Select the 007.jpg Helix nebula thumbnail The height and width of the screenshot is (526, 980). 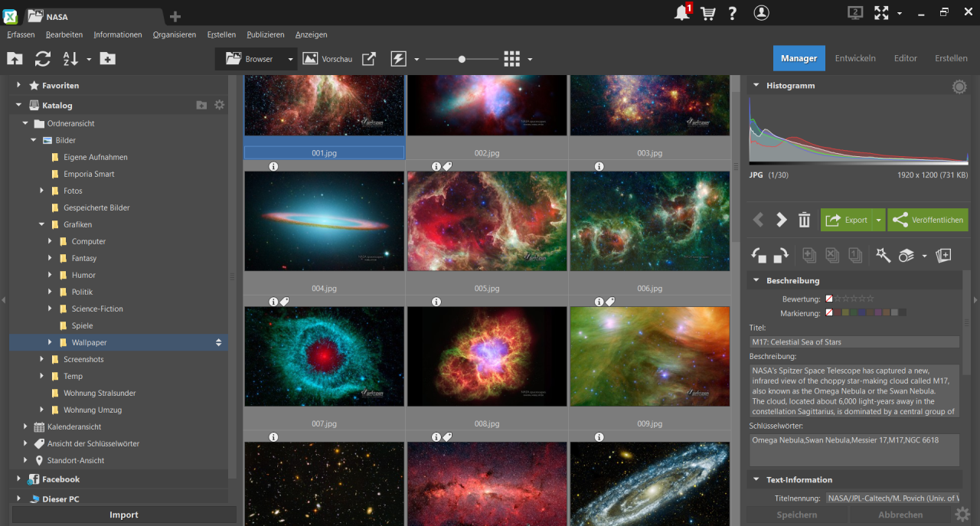[x=324, y=356]
